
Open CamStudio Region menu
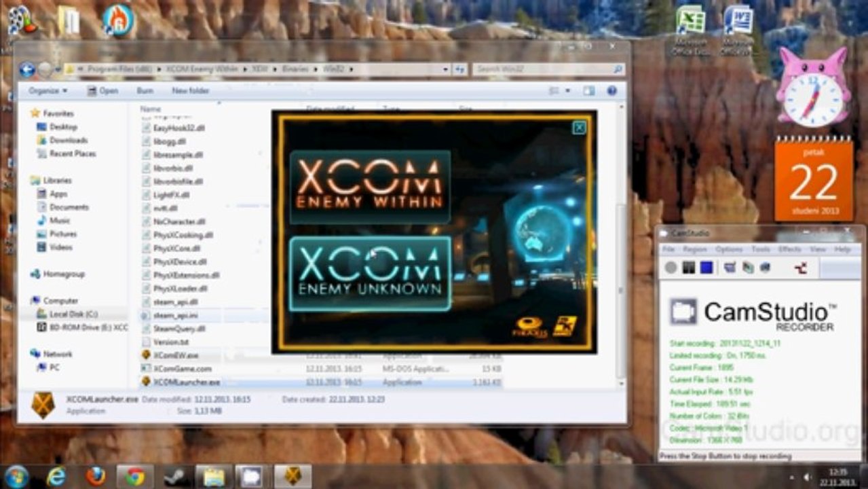click(x=694, y=249)
